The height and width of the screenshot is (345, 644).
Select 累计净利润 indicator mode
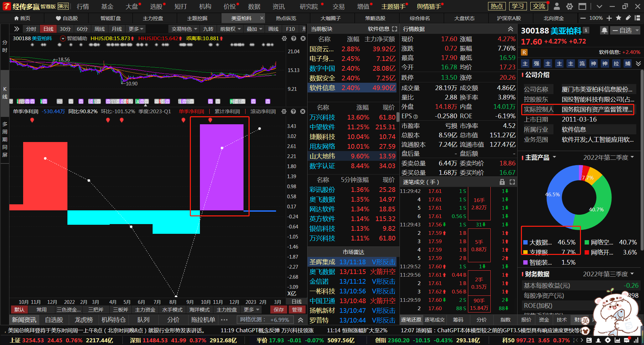coord(227,112)
